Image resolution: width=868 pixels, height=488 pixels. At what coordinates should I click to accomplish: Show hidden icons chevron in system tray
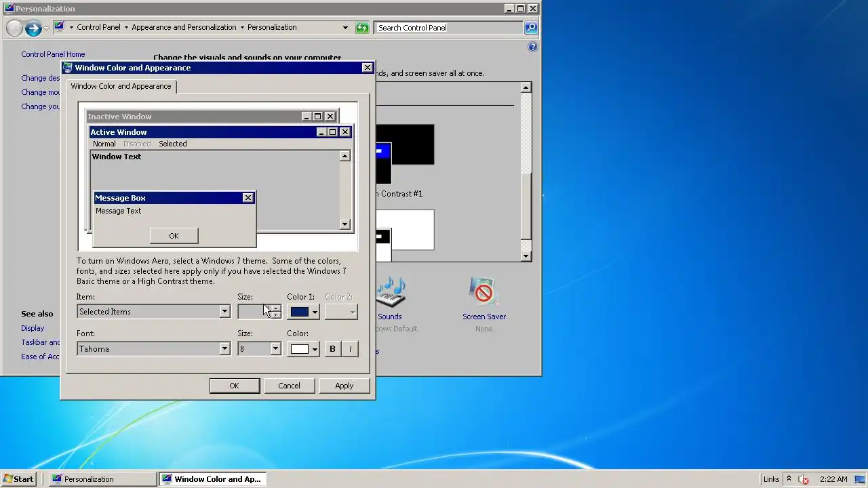click(789, 479)
